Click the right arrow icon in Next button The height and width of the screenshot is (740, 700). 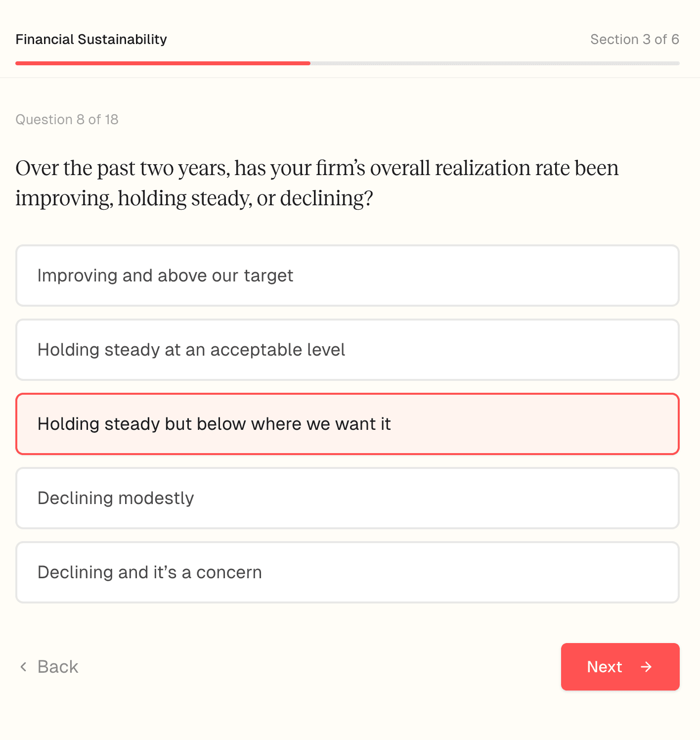[x=646, y=667]
